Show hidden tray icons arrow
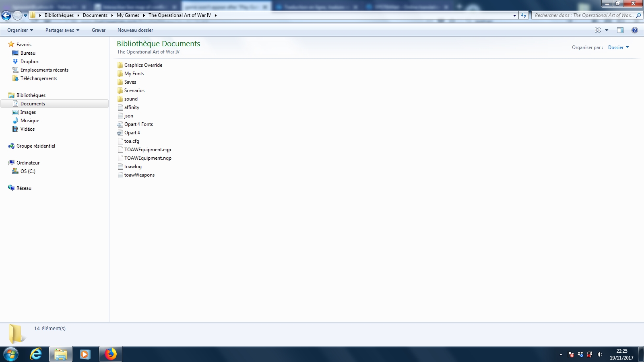Image resolution: width=644 pixels, height=362 pixels. [561, 354]
